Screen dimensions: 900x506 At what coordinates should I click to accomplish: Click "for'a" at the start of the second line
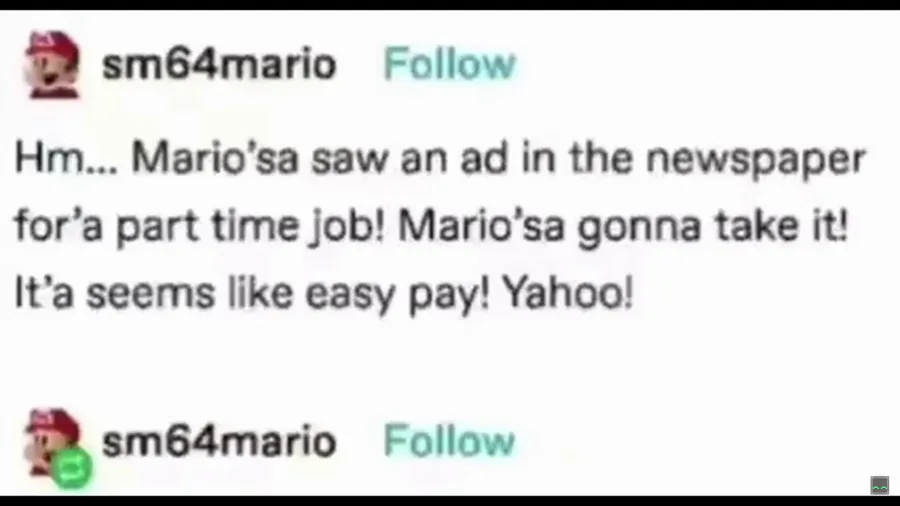point(59,225)
